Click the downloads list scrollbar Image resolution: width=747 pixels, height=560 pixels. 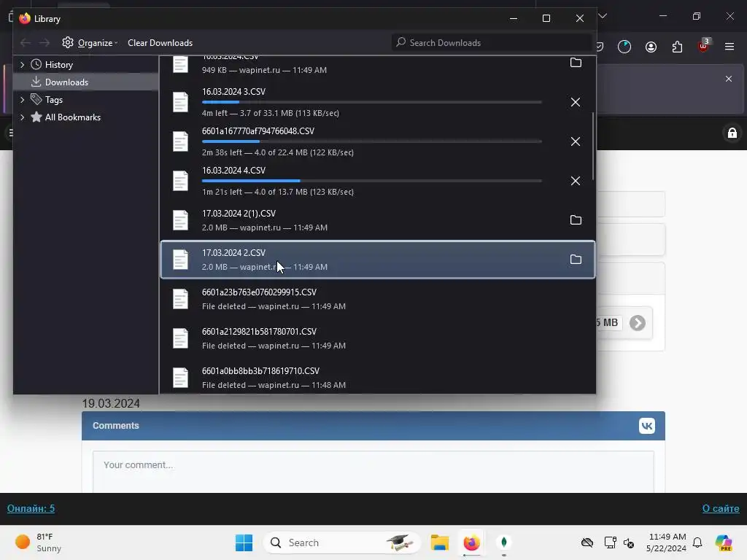[x=593, y=146]
